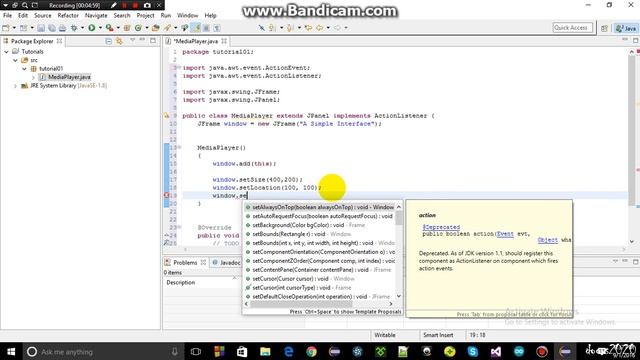Open Visual Studio from taskbar
The width and height of the screenshot is (640, 360).
point(496,351)
